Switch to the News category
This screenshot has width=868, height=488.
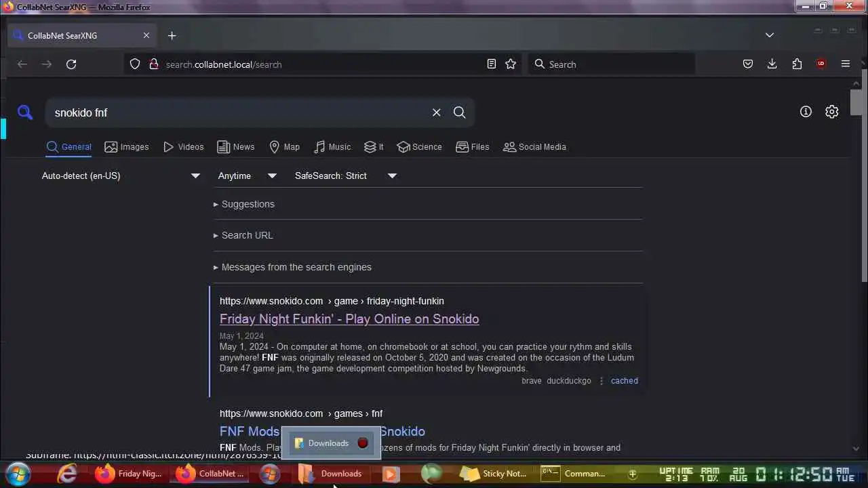point(236,147)
